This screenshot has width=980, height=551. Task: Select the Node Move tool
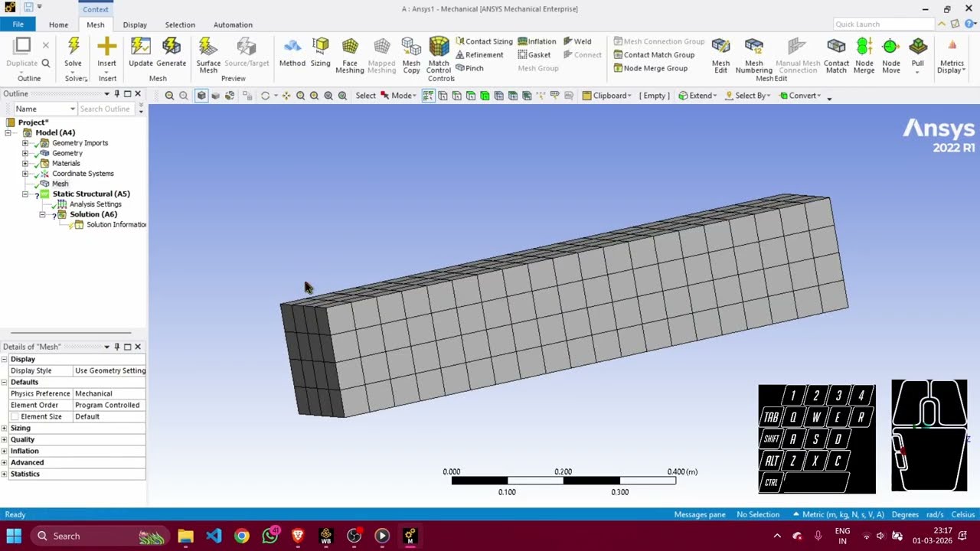pos(890,55)
